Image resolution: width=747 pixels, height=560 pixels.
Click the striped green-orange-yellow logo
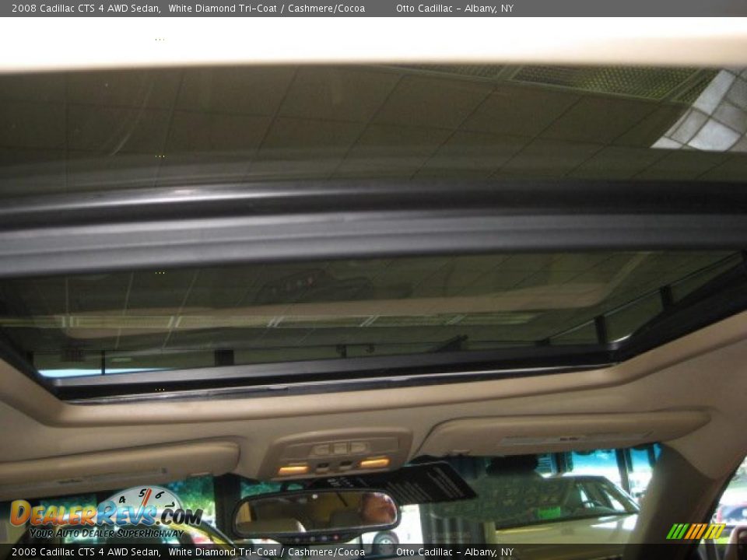pos(696,531)
